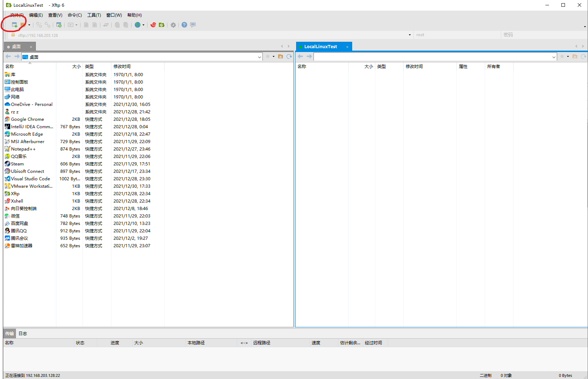Image resolution: width=588 pixels, height=379 pixels.
Task: Click the toolbar overflow arrow at far right
Action: 585,27
